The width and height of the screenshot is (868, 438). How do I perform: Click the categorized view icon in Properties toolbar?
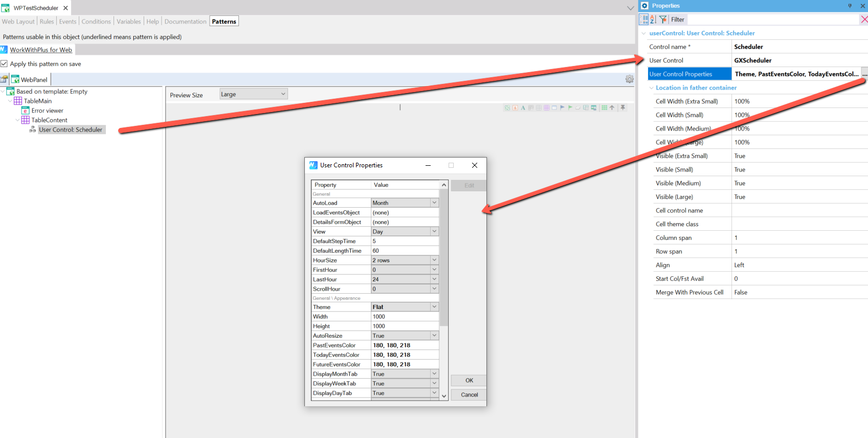point(644,19)
